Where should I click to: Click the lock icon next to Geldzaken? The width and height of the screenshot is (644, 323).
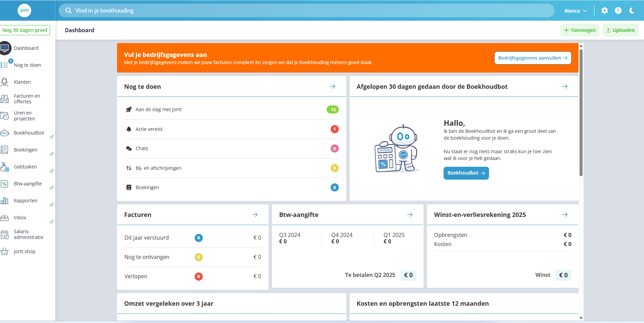pos(52,171)
